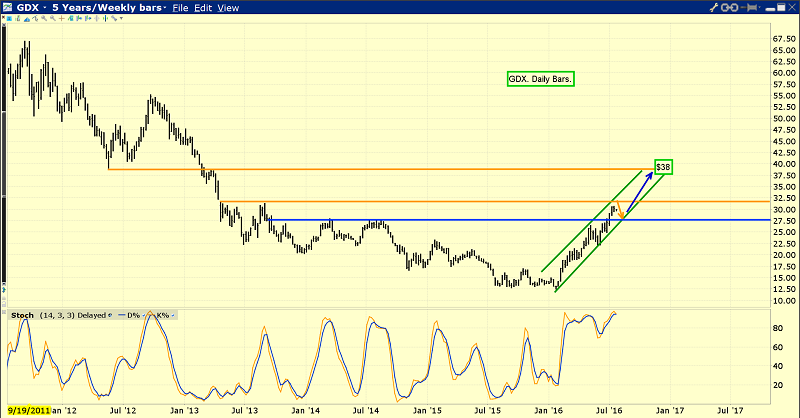Click the Stoch (14, 3, 3) parameters
Viewport: 800px width, 418px height.
(57, 315)
